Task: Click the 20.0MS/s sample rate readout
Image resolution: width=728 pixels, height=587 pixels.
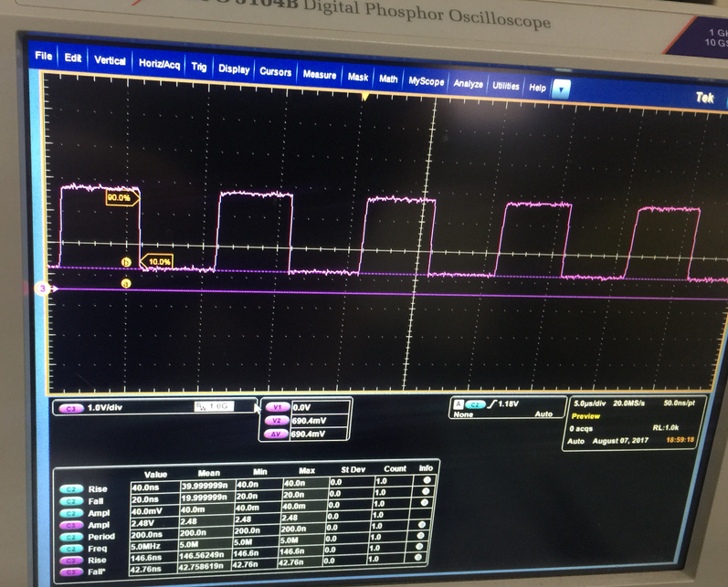Action: 628,404
